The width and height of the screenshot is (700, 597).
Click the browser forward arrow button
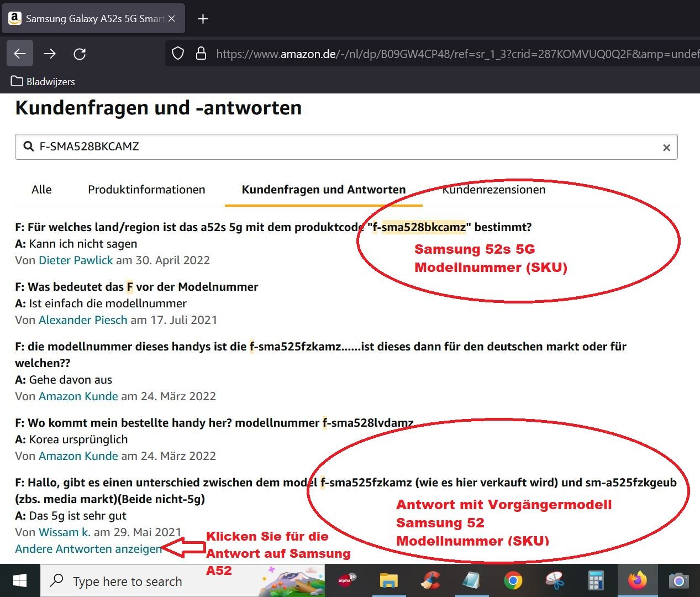pos(50,54)
